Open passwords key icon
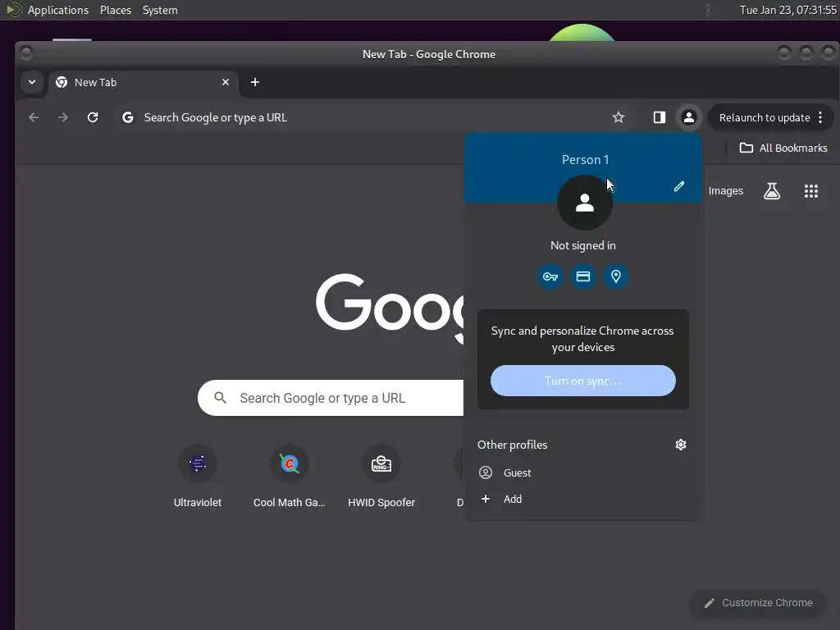Screen dimensions: 840x630 click(550, 276)
